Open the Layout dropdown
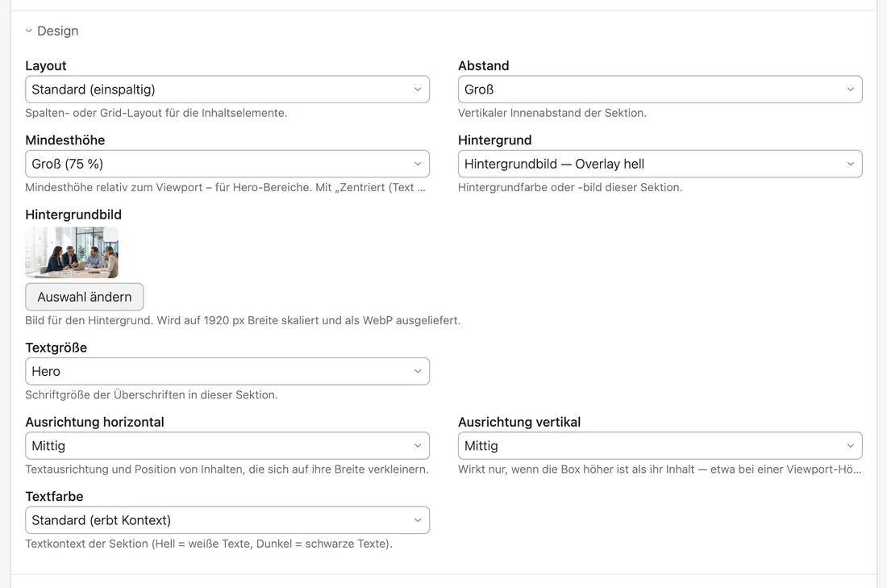 pos(227,90)
